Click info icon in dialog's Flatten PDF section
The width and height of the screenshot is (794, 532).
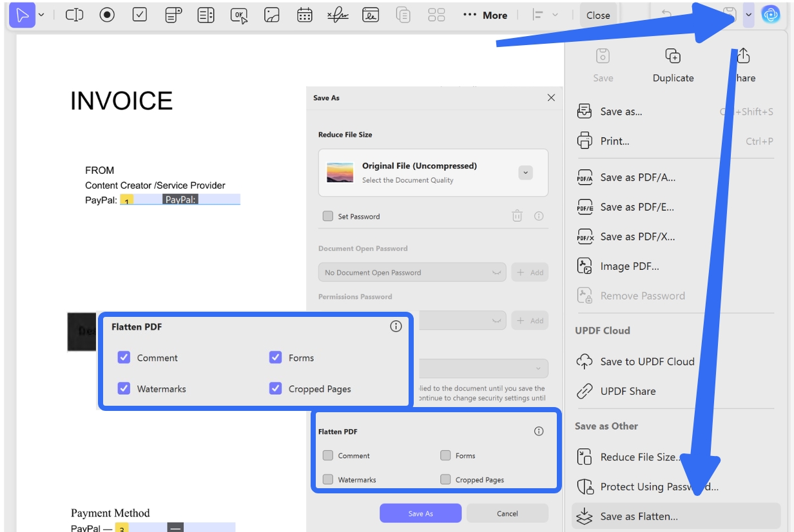point(539,432)
